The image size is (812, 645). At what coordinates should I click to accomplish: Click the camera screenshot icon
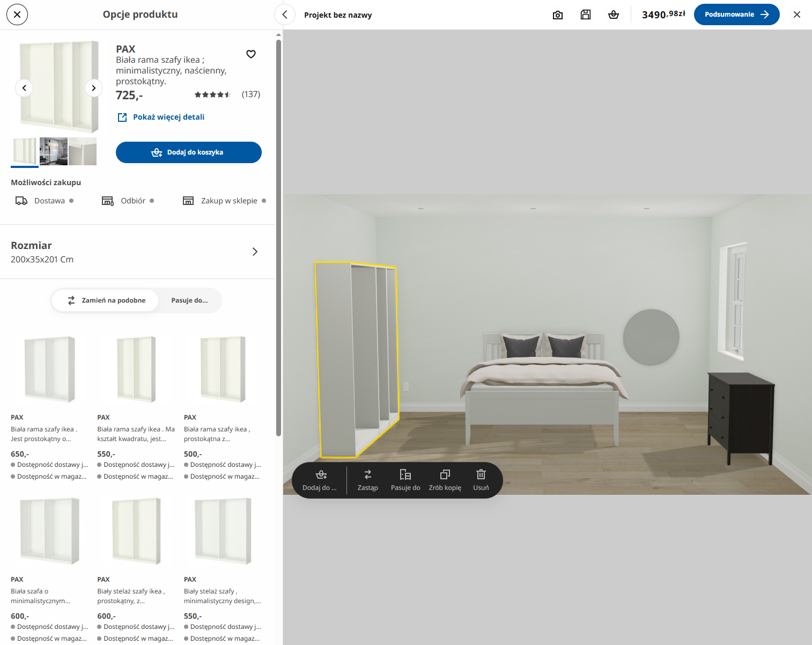558,15
